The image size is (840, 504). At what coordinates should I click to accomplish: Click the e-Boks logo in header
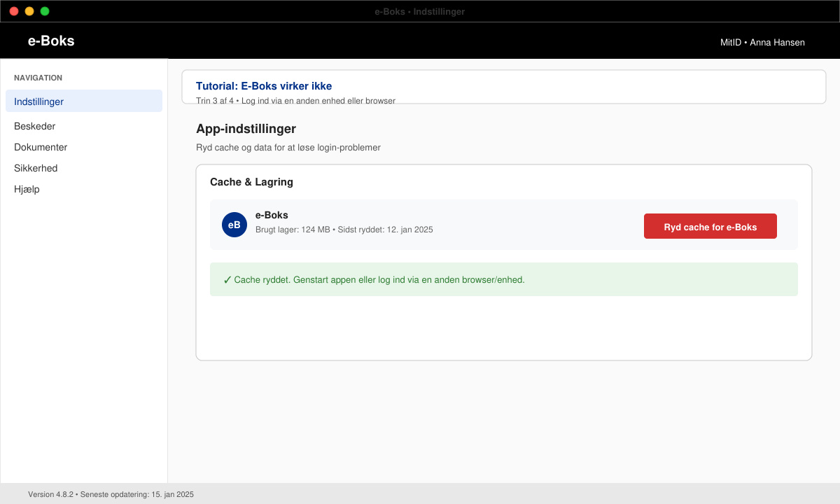click(51, 41)
